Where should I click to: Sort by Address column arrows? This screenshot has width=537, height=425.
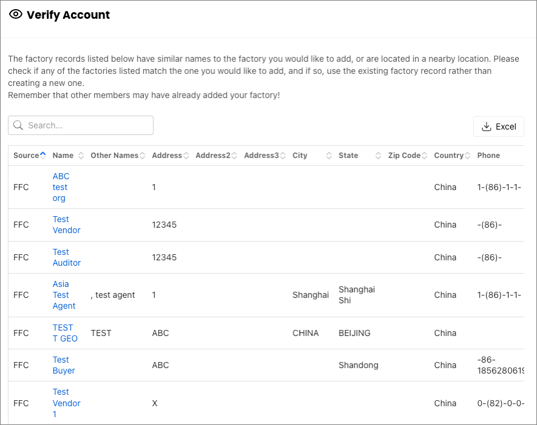point(186,155)
